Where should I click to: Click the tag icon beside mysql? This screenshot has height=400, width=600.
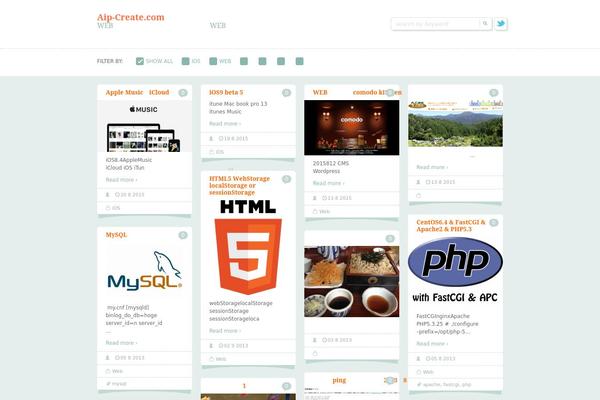(x=108, y=384)
